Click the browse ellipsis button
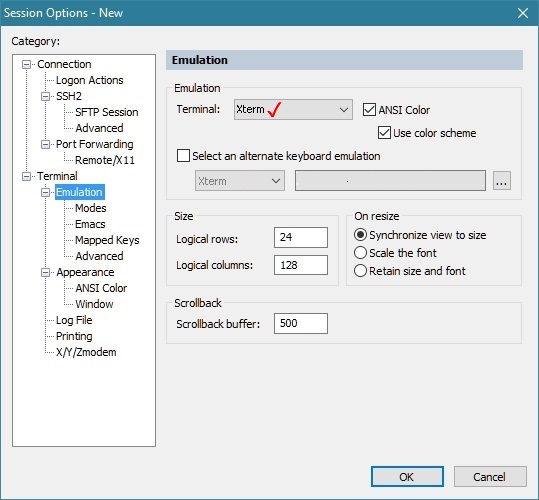 click(x=502, y=181)
